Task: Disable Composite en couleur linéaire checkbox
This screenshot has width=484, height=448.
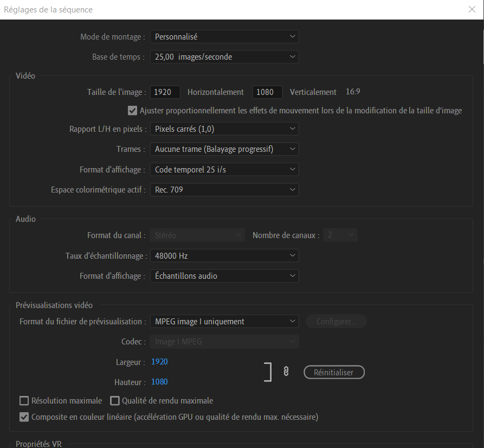Action: [24, 417]
